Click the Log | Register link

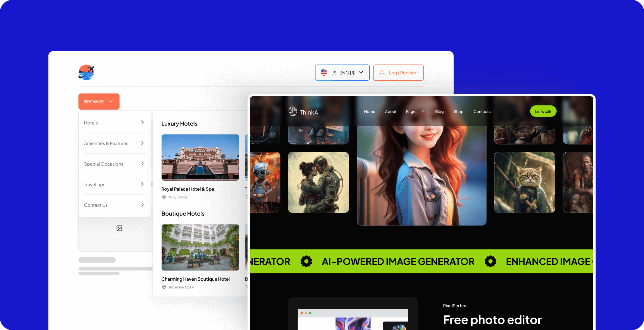403,73
